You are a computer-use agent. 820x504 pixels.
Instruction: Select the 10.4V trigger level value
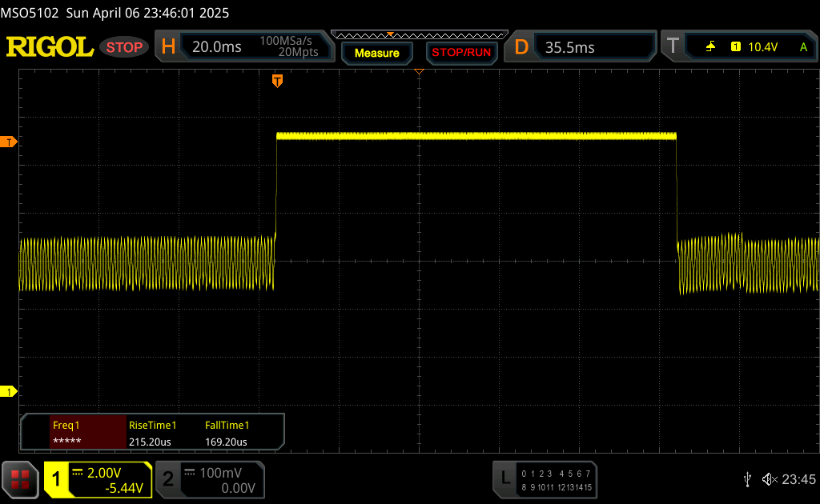tap(763, 47)
